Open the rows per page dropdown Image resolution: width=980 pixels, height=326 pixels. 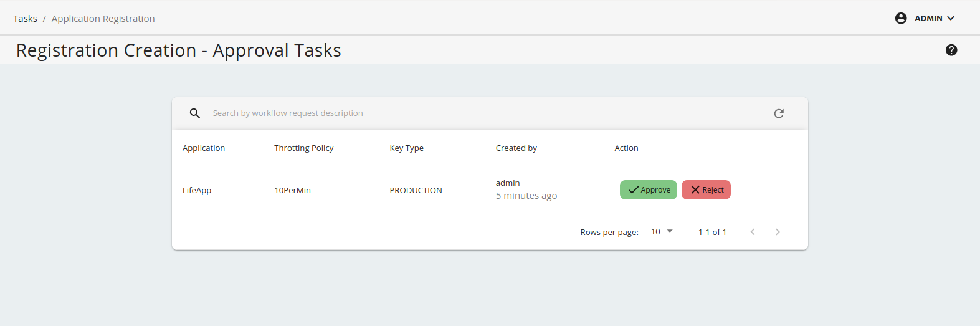coord(662,231)
